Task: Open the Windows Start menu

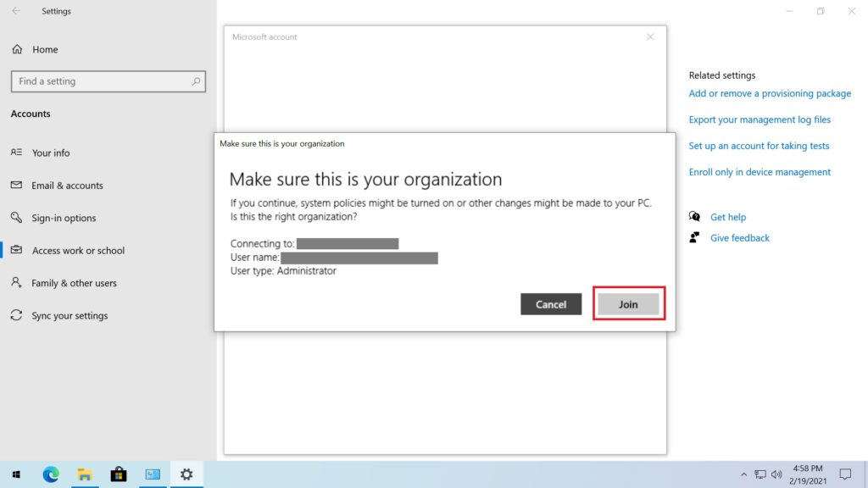Action: click(16, 474)
